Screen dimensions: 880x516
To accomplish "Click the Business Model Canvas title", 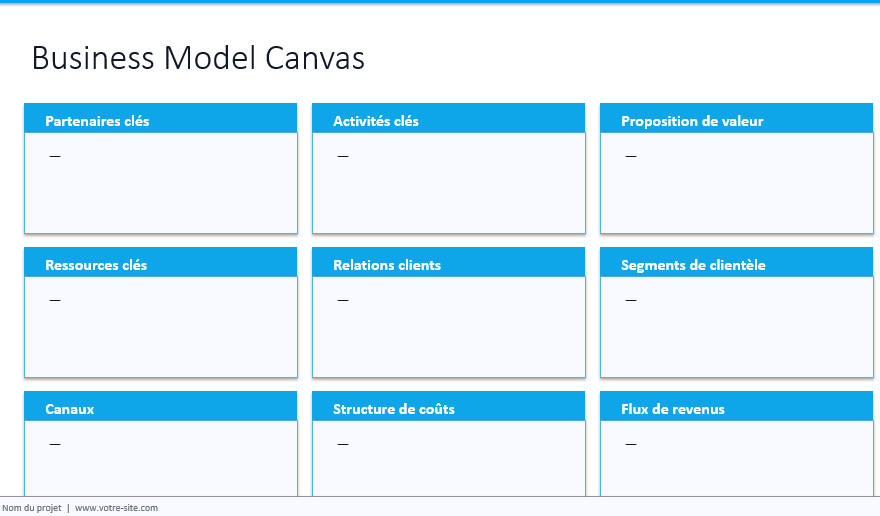I will (x=198, y=58).
